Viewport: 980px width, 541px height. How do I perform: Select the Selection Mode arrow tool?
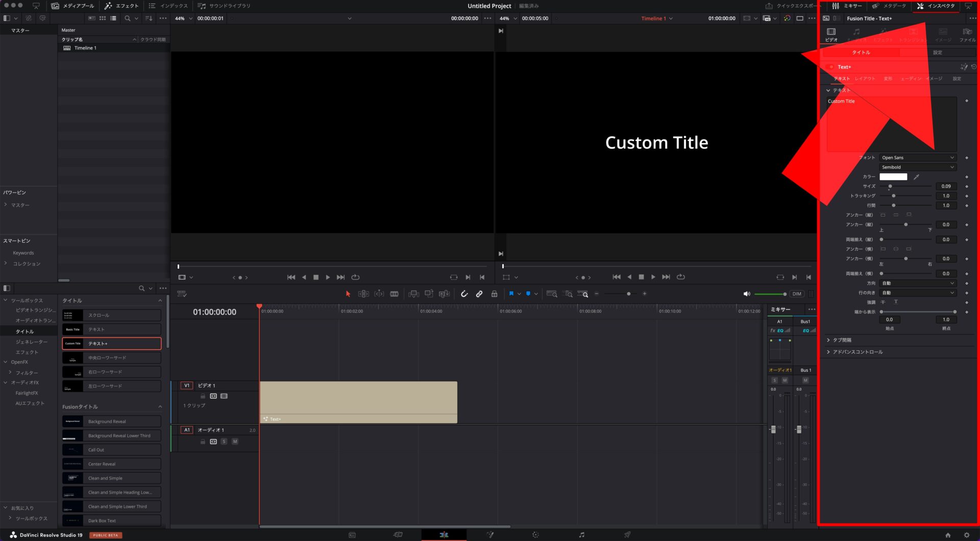tap(348, 294)
